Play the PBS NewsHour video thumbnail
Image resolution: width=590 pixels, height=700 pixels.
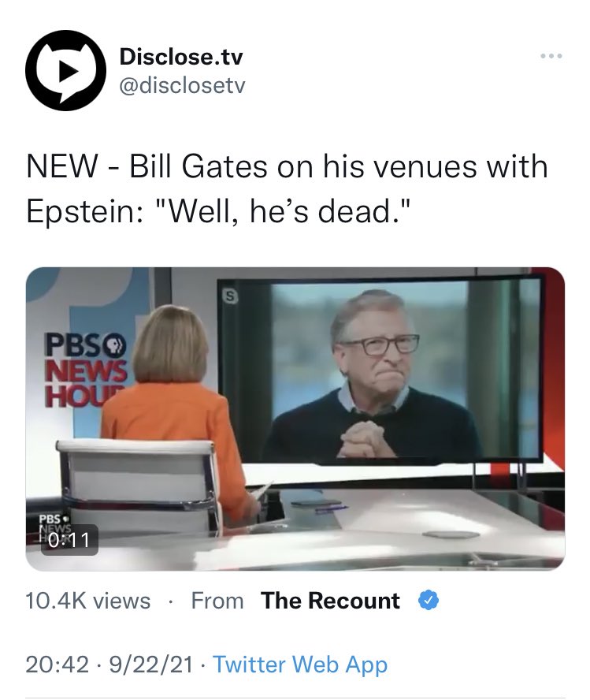[x=295, y=419]
